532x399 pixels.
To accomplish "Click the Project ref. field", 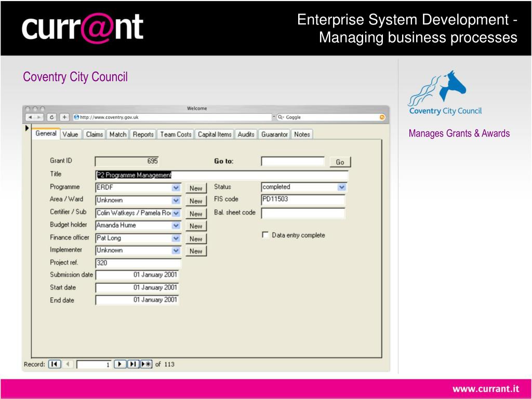I will (x=138, y=263).
